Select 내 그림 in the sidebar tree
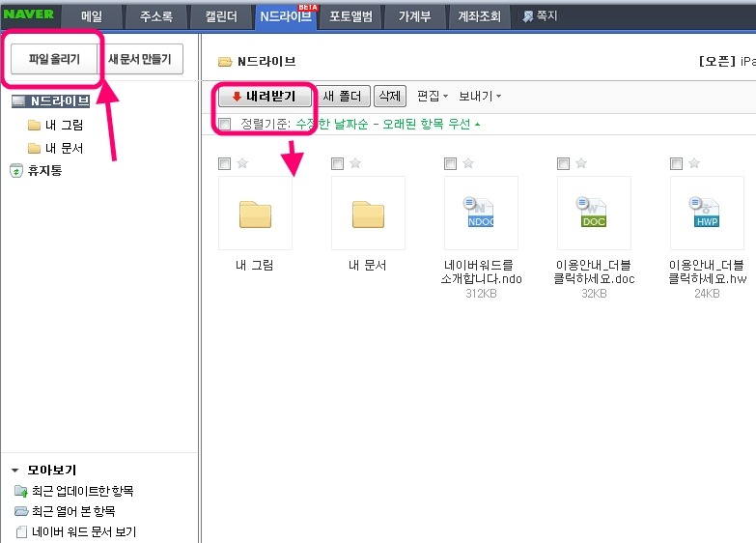This screenshot has width=756, height=543. pos(64,126)
